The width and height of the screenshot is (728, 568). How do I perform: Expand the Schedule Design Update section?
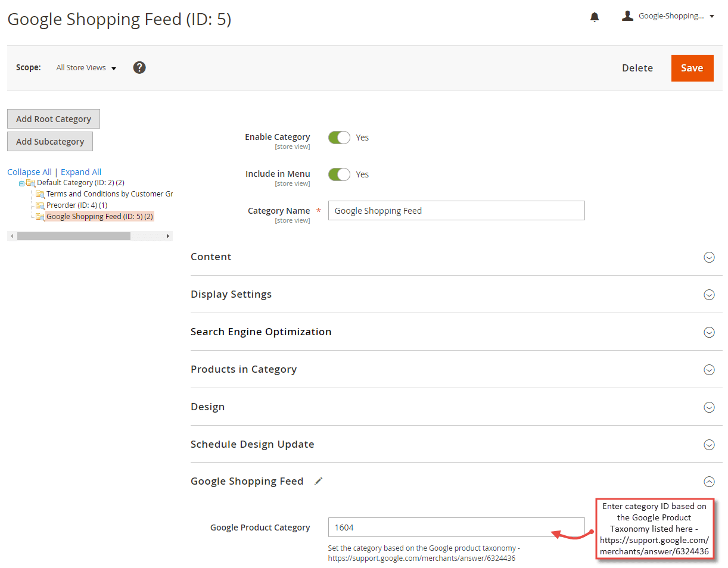709,445
